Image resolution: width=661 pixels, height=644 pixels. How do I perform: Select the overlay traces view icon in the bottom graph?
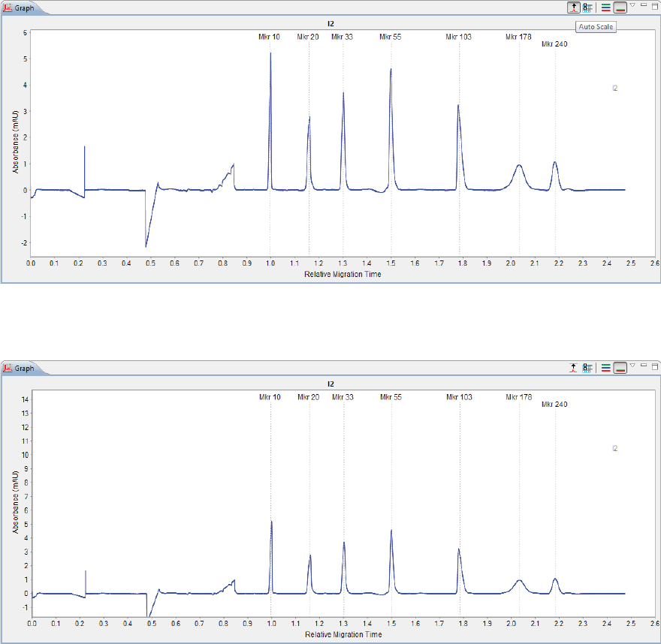tap(620, 368)
